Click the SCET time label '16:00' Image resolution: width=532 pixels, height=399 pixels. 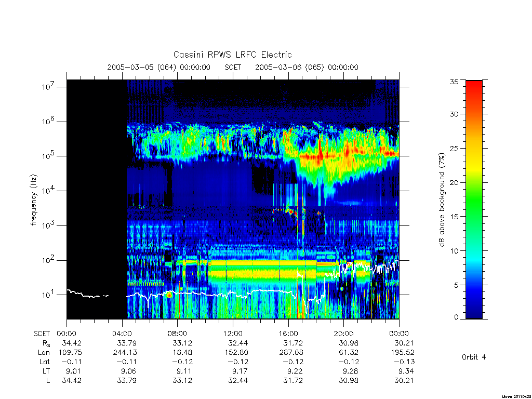288,334
